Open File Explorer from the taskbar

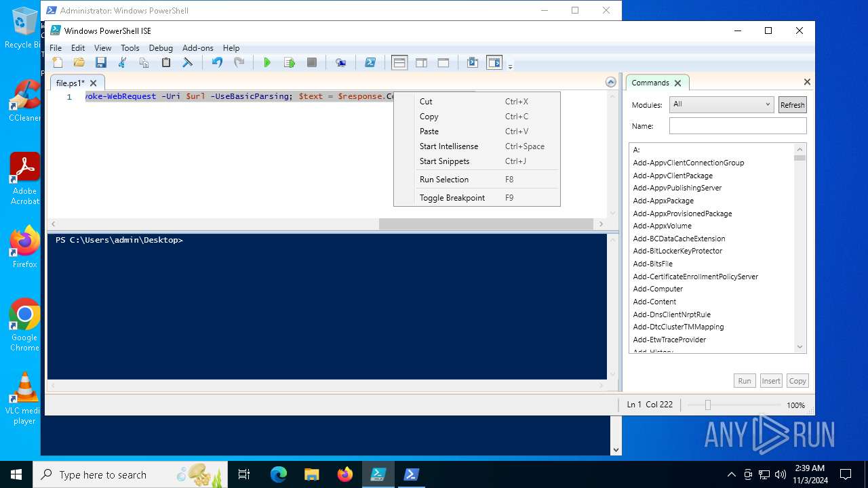tap(311, 474)
